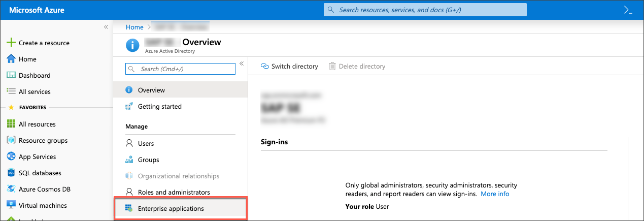Click the Home breadcrumb link
This screenshot has width=644, height=221.
point(134,27)
